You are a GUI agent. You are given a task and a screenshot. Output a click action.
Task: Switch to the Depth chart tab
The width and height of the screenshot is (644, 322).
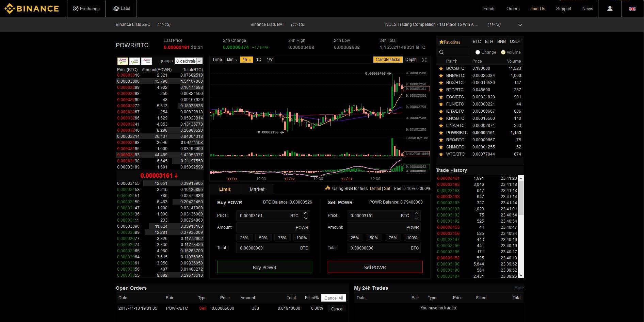pos(411,59)
